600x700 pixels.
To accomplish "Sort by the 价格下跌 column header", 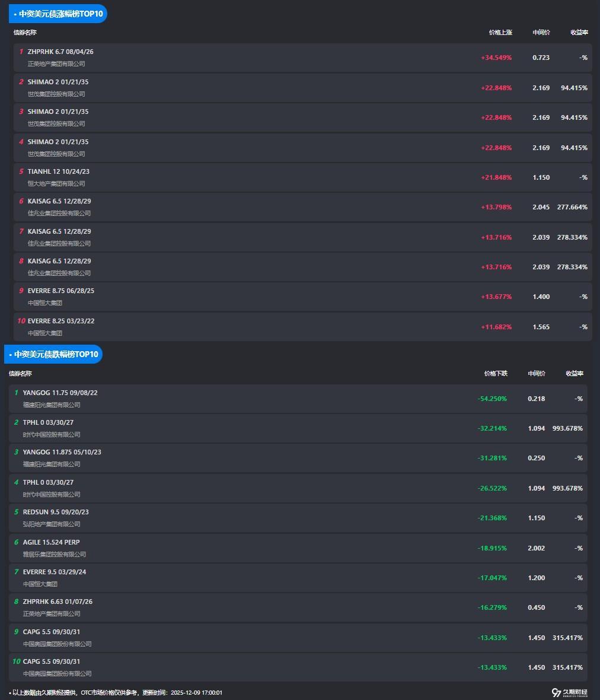I will coord(496,374).
